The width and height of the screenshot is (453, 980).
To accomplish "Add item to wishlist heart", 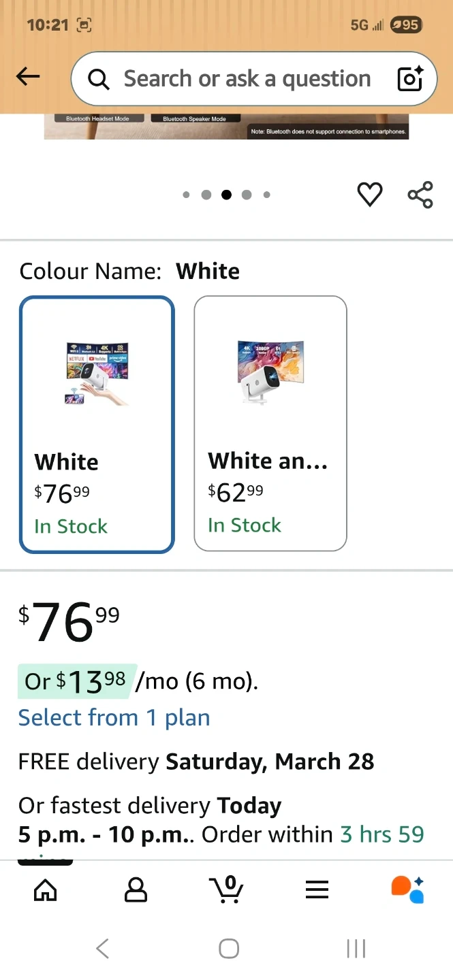I will tap(370, 195).
